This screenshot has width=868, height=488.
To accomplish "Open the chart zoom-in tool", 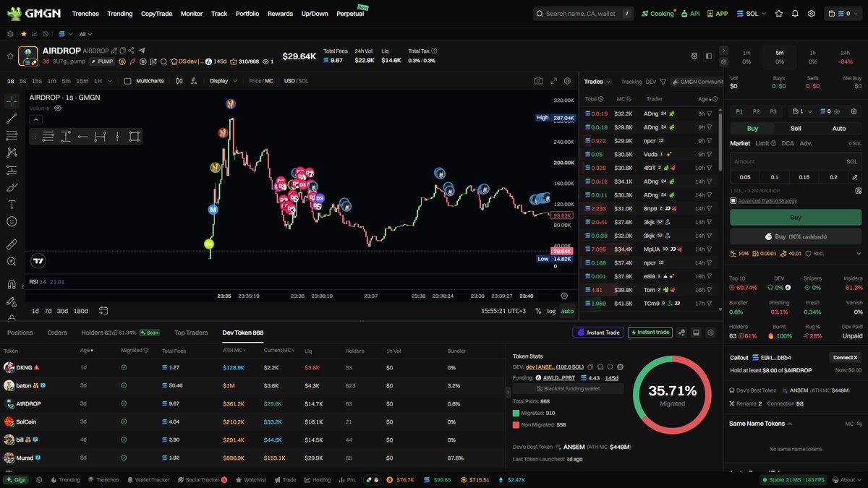I will click(12, 262).
